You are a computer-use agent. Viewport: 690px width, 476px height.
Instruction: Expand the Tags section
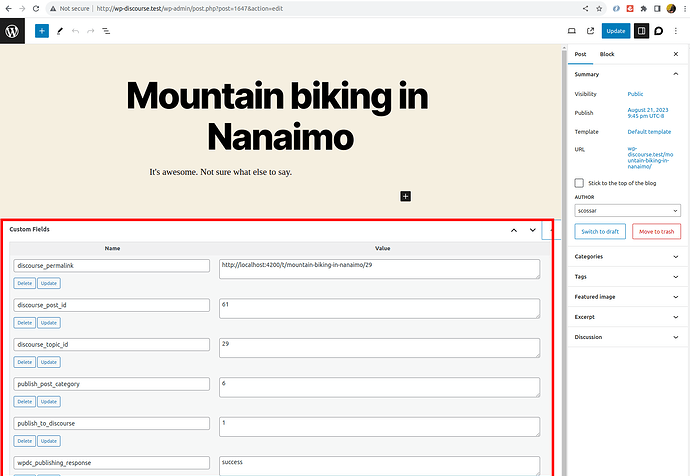tap(628, 277)
